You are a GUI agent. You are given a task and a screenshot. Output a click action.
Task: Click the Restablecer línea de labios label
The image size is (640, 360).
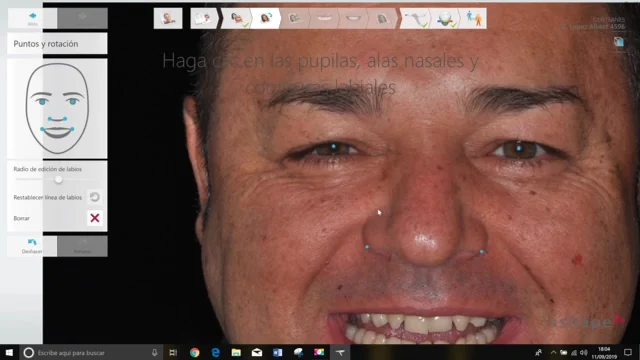[48, 197]
